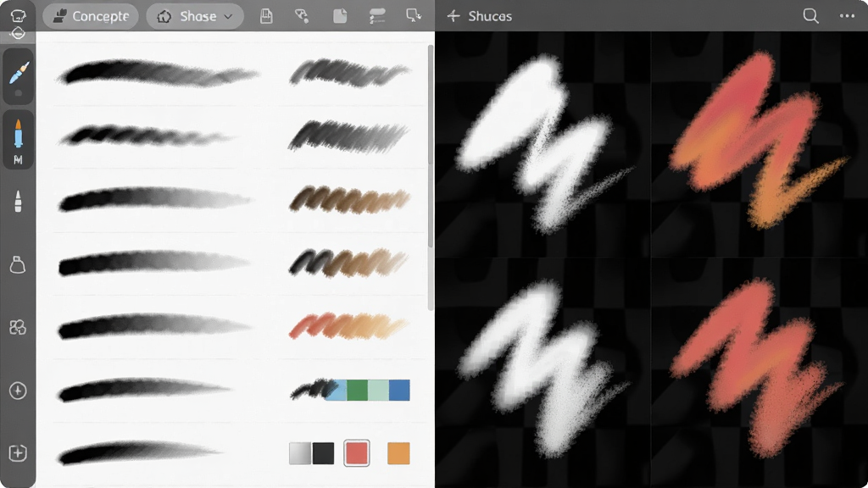
Task: Select the paint jar icon in the sidebar
Action: [x=18, y=265]
